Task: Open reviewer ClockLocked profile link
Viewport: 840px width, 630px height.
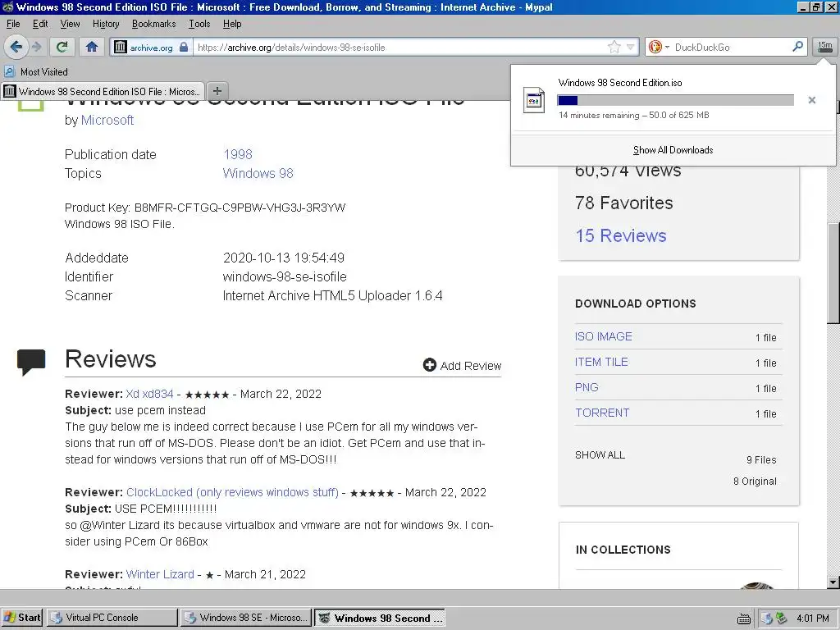Action: coord(232,492)
